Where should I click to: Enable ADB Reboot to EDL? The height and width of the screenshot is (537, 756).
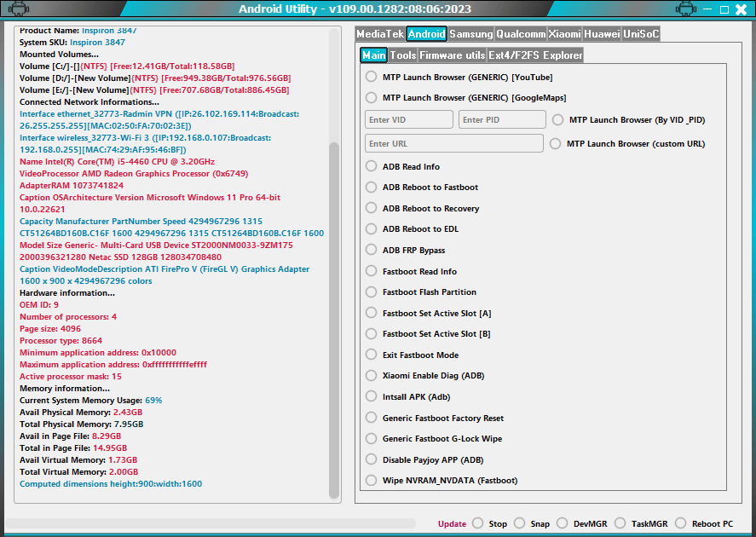[x=371, y=228]
